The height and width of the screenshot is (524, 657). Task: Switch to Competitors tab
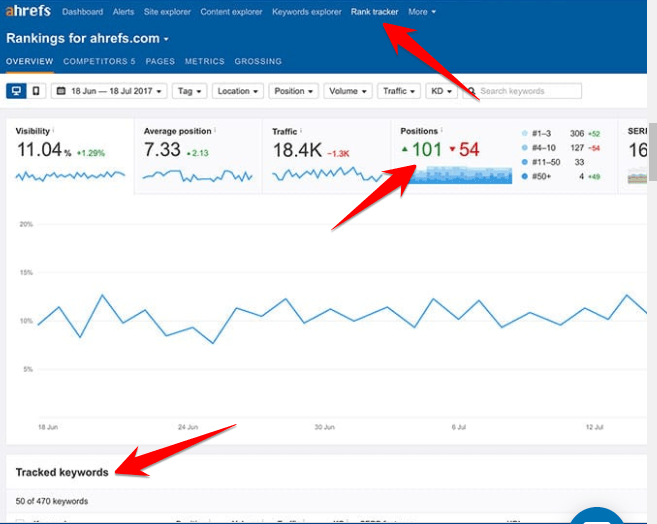coord(99,61)
